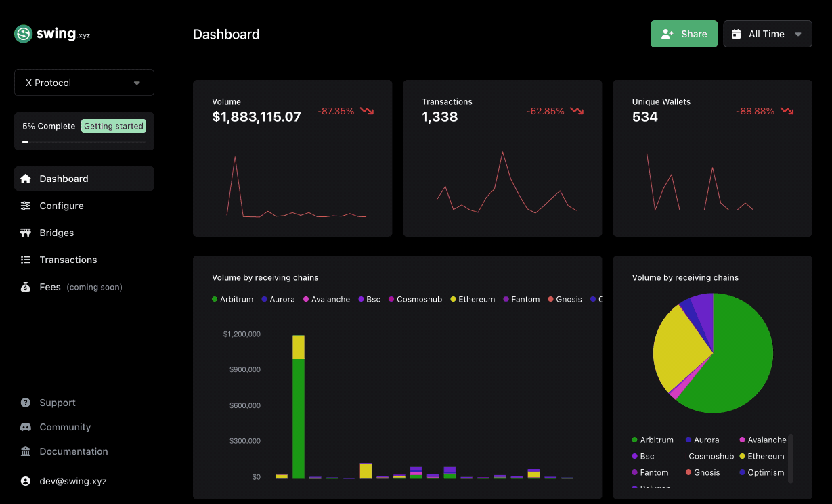Expand the X Protocol selector
The width and height of the screenshot is (832, 504).
tap(84, 82)
